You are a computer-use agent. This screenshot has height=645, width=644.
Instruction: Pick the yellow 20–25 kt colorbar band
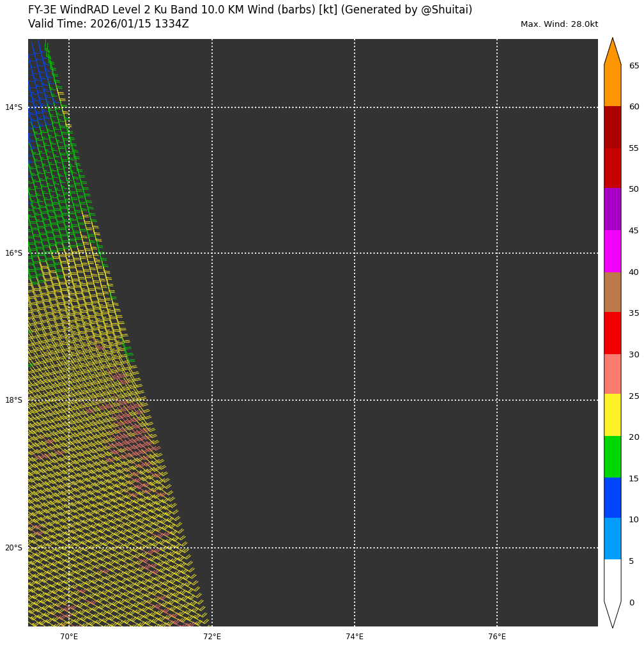click(612, 415)
